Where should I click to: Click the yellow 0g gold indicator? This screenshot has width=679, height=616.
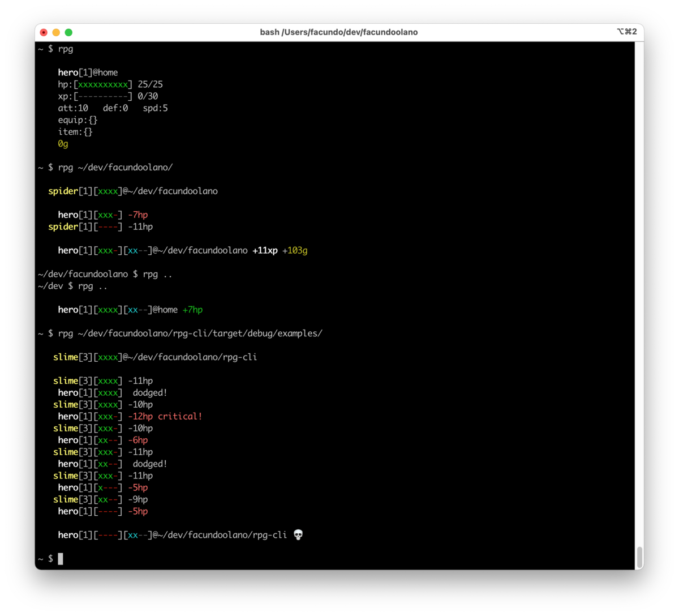[63, 144]
